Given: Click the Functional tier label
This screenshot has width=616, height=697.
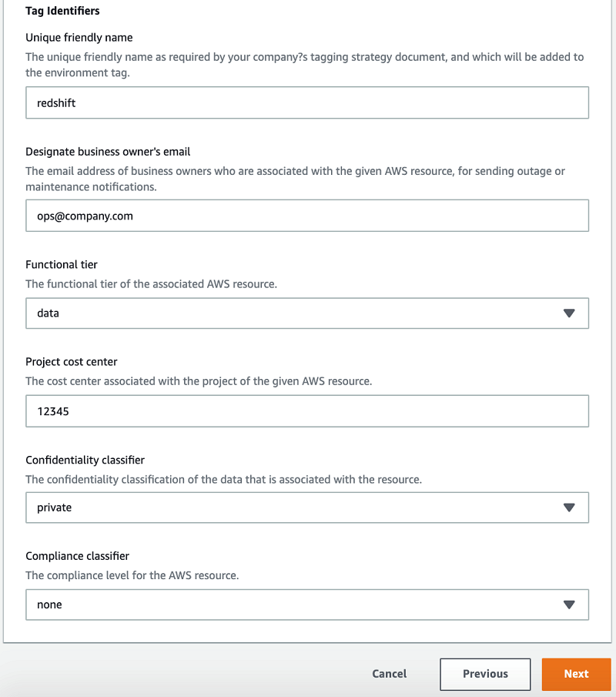Looking at the screenshot, I should pyautogui.click(x=62, y=264).
